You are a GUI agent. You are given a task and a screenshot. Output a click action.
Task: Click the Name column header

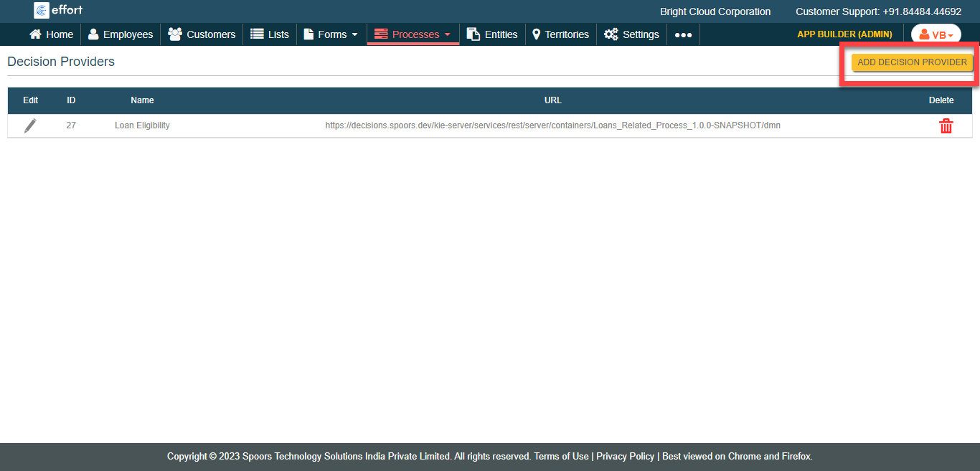pos(142,100)
